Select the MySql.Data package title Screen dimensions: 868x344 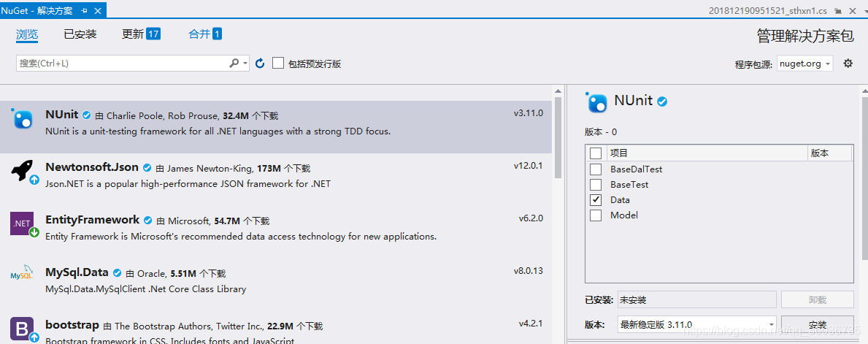point(77,272)
